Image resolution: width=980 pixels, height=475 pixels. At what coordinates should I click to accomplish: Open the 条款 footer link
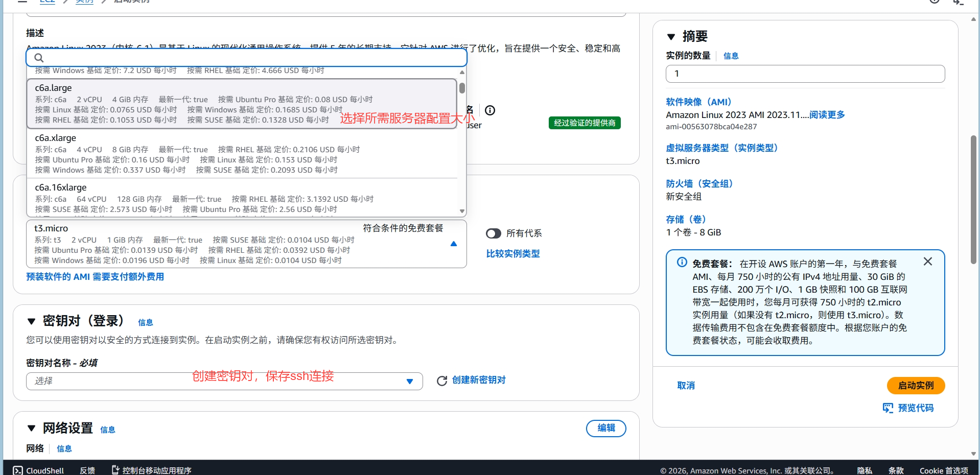896,470
